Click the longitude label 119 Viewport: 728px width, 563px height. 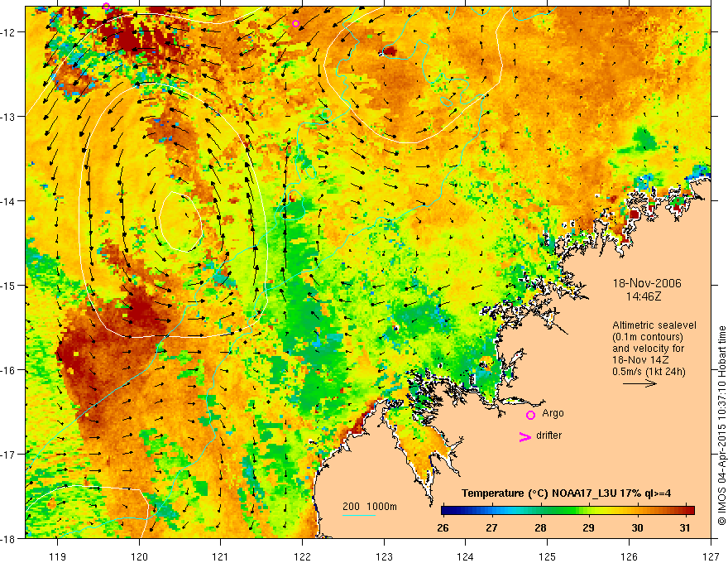tap(58, 556)
